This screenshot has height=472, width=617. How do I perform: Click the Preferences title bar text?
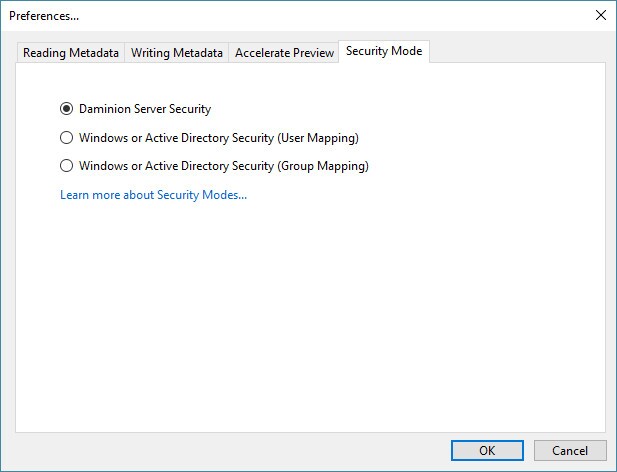click(x=44, y=16)
